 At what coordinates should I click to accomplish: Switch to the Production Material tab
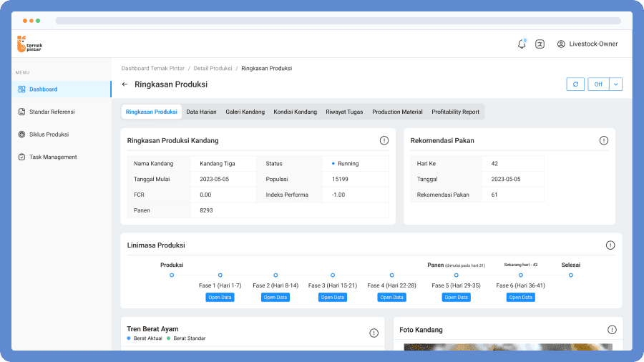click(397, 112)
